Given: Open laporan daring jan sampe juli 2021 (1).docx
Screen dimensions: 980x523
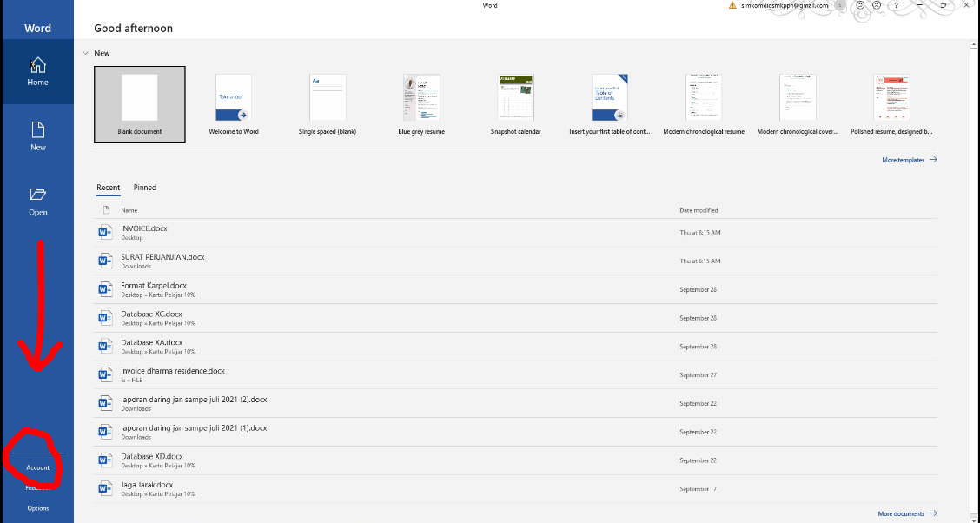Looking at the screenshot, I should coord(194,428).
